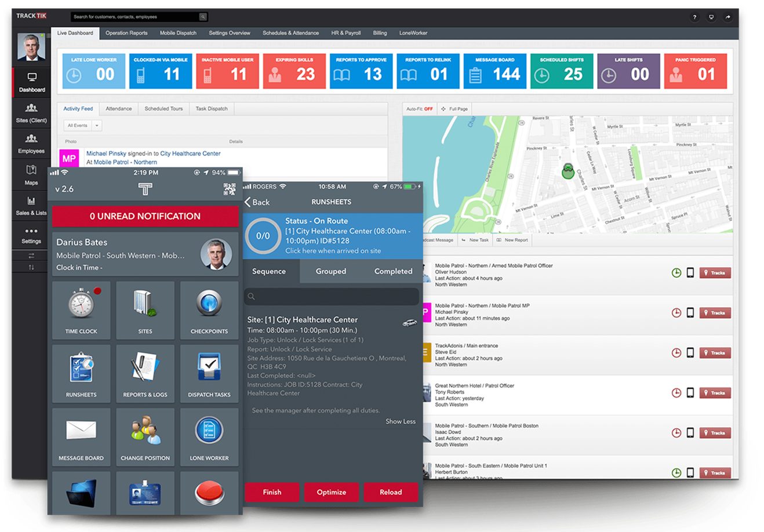The width and height of the screenshot is (764, 532).
Task: Open Change Position in mobile app
Action: (145, 437)
